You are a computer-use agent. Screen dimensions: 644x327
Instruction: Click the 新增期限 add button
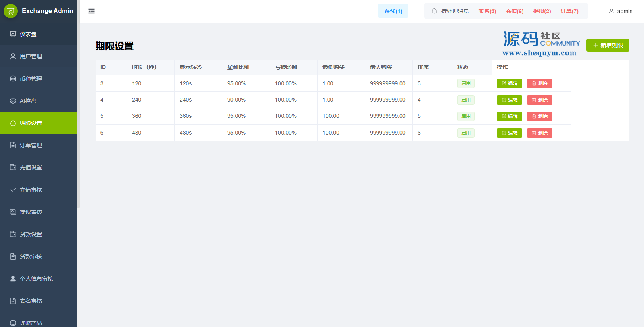pyautogui.click(x=608, y=45)
